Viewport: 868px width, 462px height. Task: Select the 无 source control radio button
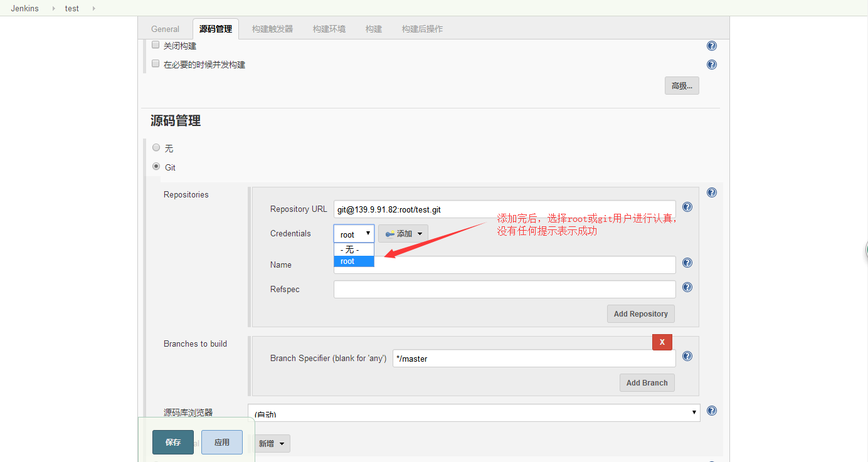pyautogui.click(x=156, y=148)
